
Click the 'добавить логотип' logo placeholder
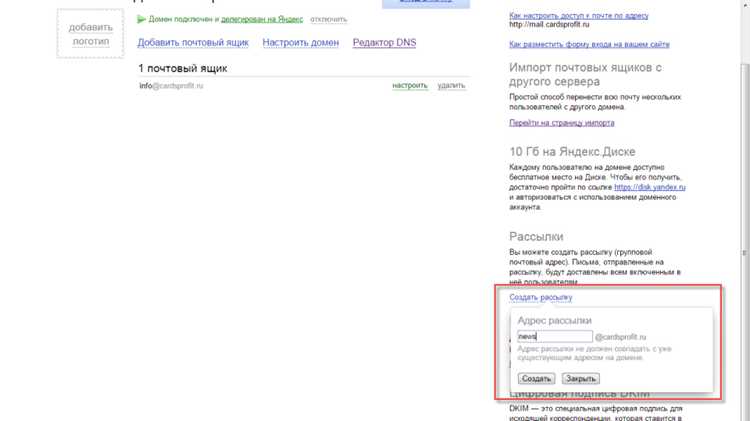tap(90, 34)
